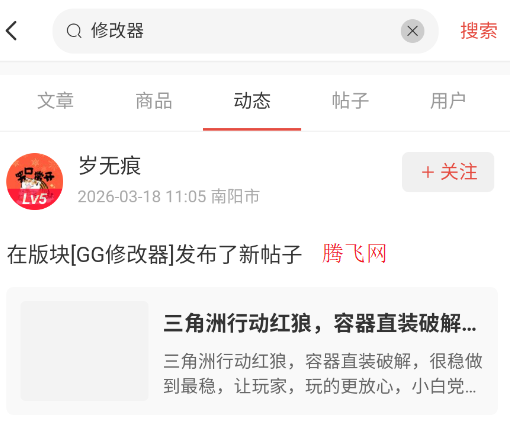Click the post description preview text
The height and width of the screenshot is (430, 510).
(323, 374)
